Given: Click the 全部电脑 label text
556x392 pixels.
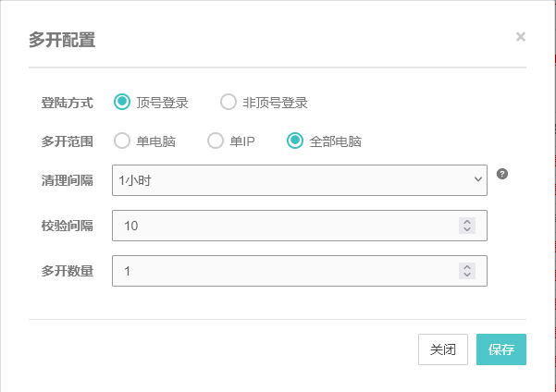Looking at the screenshot, I should point(335,142).
